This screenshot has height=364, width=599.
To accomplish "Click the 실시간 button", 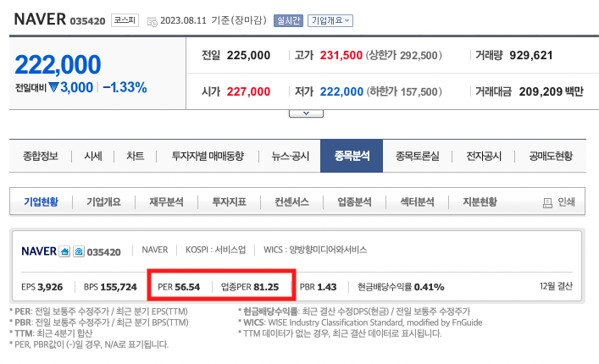I will click(288, 20).
